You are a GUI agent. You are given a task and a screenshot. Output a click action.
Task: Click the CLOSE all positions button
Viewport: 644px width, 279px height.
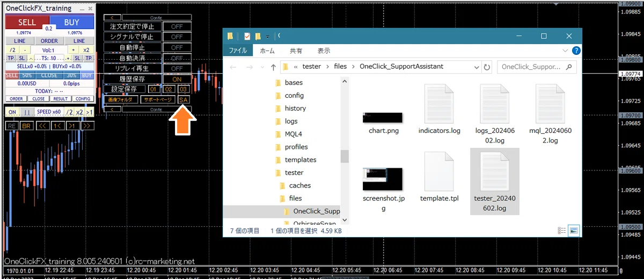coord(49,75)
